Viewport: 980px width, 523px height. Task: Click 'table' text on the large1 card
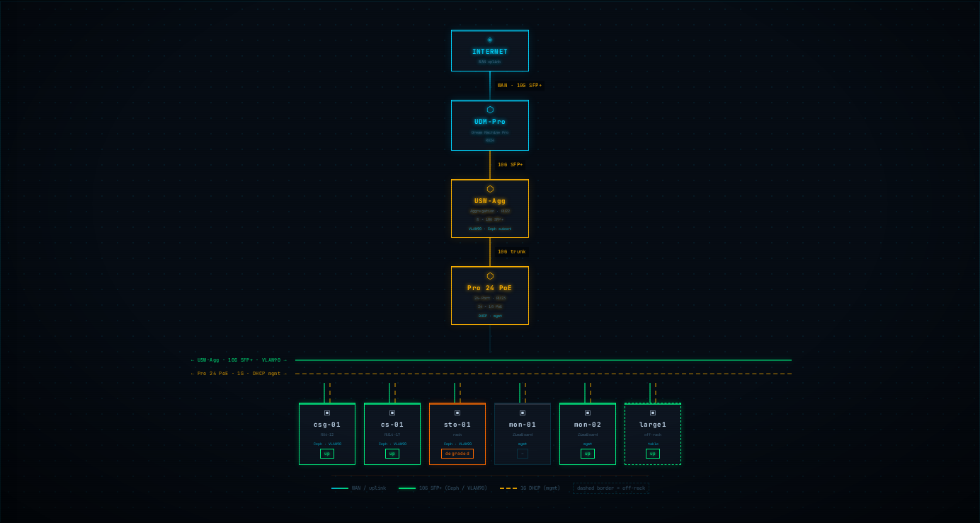653,444
